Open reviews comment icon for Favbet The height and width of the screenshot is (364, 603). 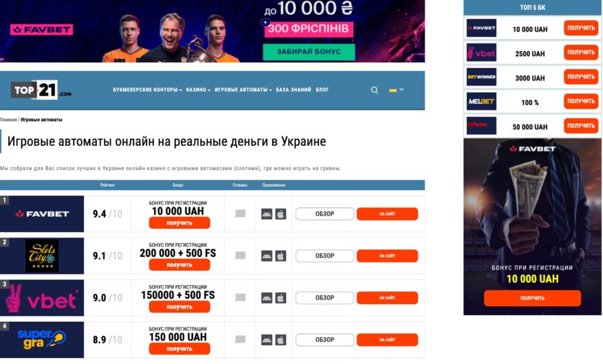click(241, 213)
